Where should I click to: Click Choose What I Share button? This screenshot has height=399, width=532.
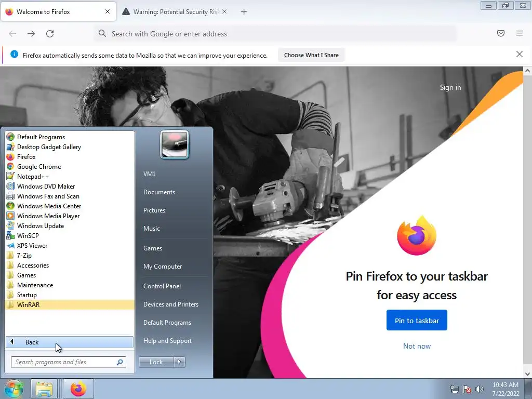pos(311,55)
